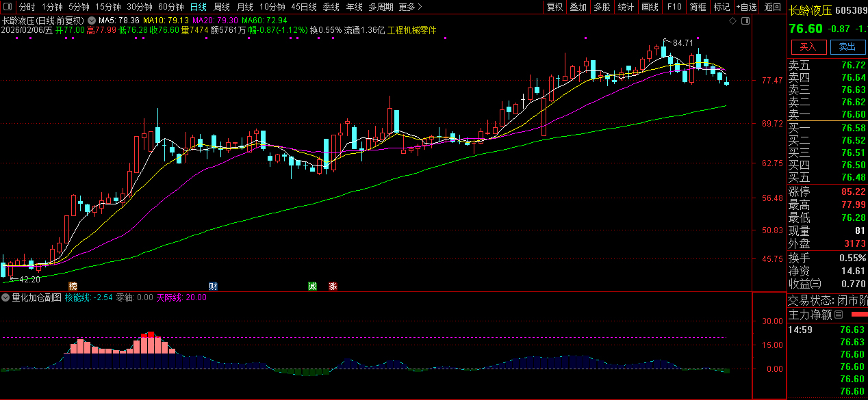Click the red 涨 event marker
The width and height of the screenshot is (868, 400).
coord(333,286)
